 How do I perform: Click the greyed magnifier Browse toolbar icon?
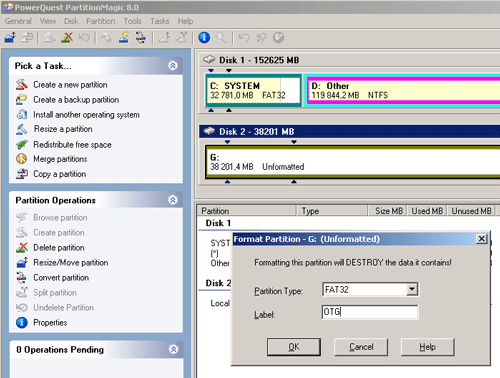221,37
